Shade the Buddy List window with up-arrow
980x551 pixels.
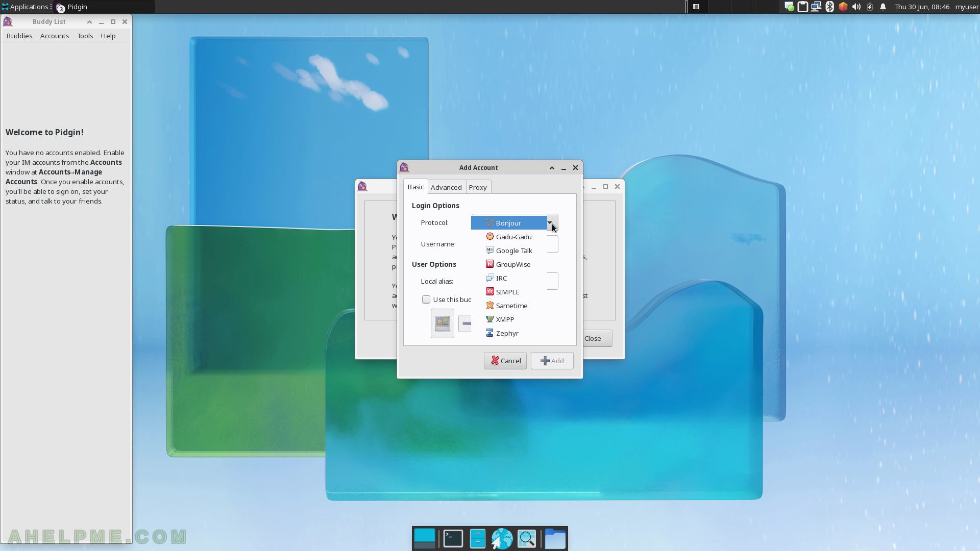point(89,22)
